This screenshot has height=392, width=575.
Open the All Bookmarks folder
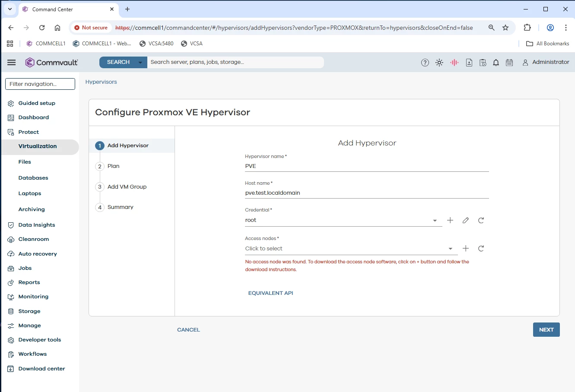(x=548, y=44)
